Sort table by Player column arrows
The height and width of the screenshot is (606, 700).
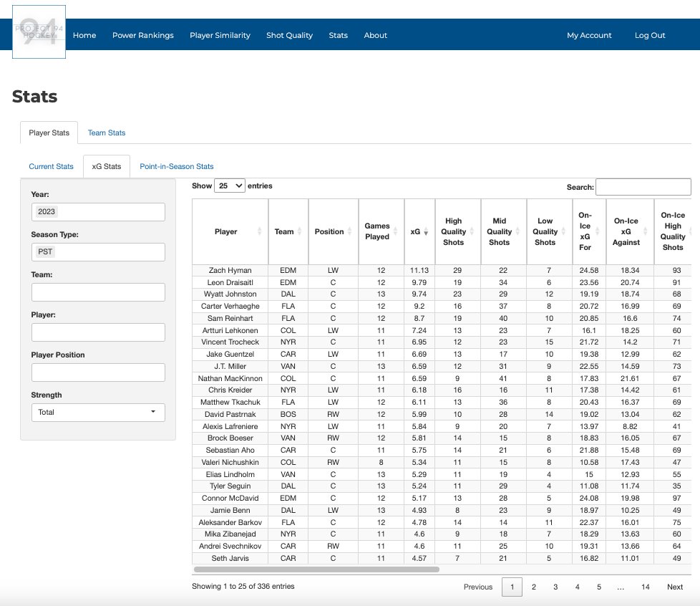[259, 231]
